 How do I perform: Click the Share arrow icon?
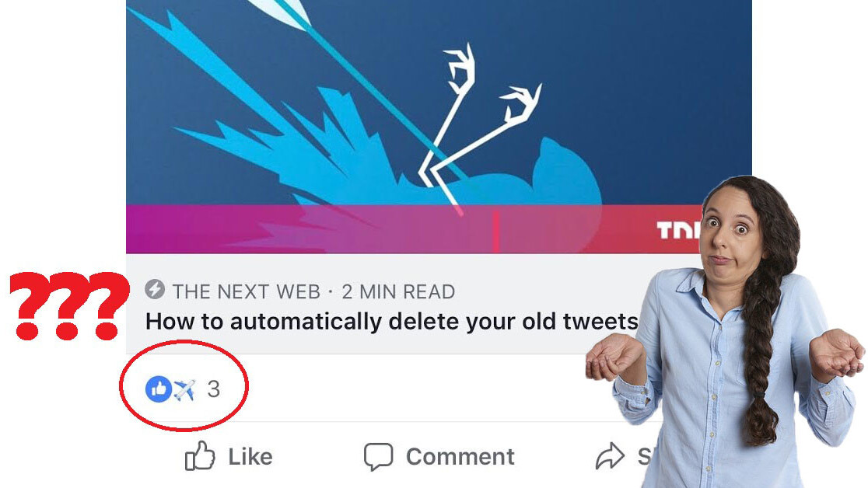point(610,456)
